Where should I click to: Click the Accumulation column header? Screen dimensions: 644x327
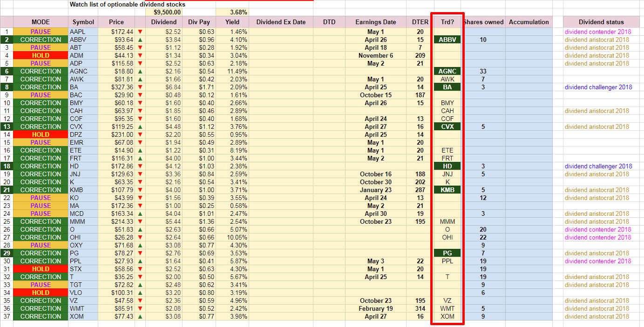pyautogui.click(x=529, y=22)
